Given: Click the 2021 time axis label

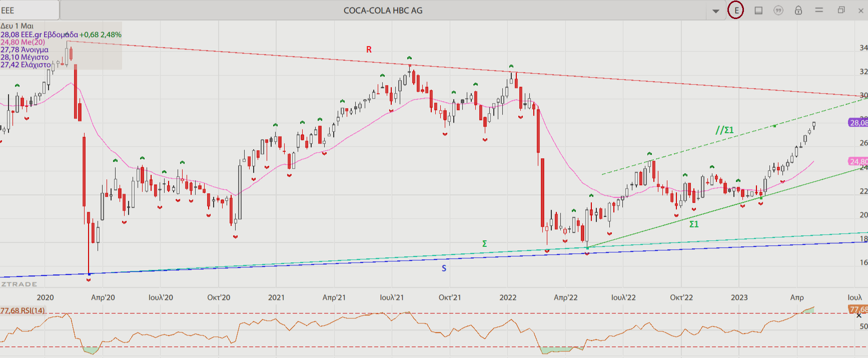Looking at the screenshot, I should point(276,297).
